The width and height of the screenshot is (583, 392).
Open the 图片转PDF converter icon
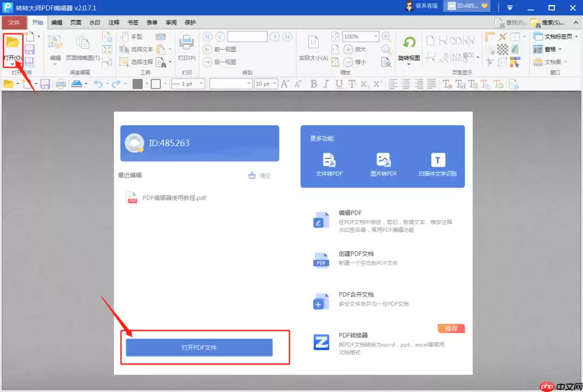[x=383, y=161]
